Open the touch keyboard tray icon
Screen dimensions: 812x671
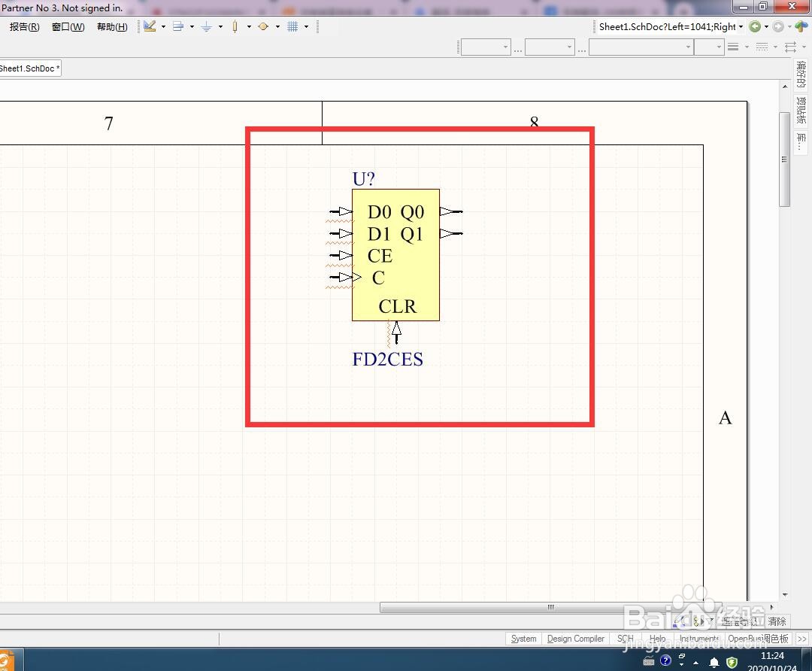point(648,661)
